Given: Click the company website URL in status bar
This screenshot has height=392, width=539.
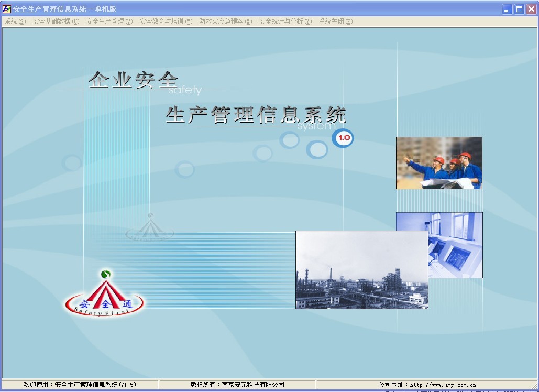Looking at the screenshot, I should 443,385.
